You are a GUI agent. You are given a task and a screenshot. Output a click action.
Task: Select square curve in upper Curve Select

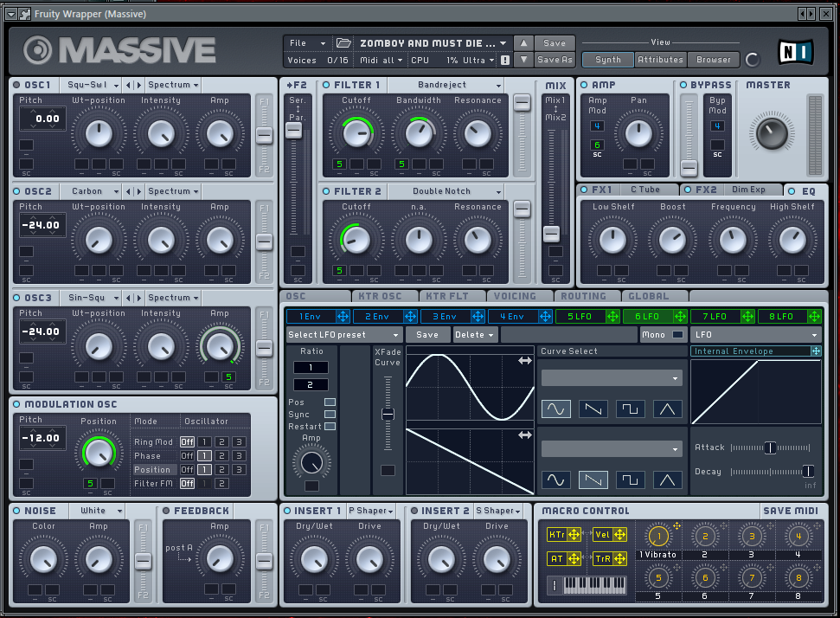[x=630, y=409]
